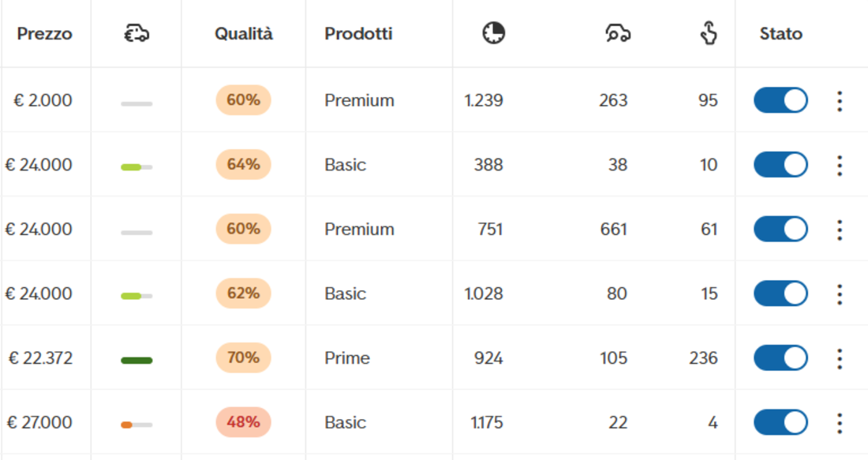The height and width of the screenshot is (460, 868).
Task: Sort by the Prezzo column header
Action: click(x=44, y=34)
